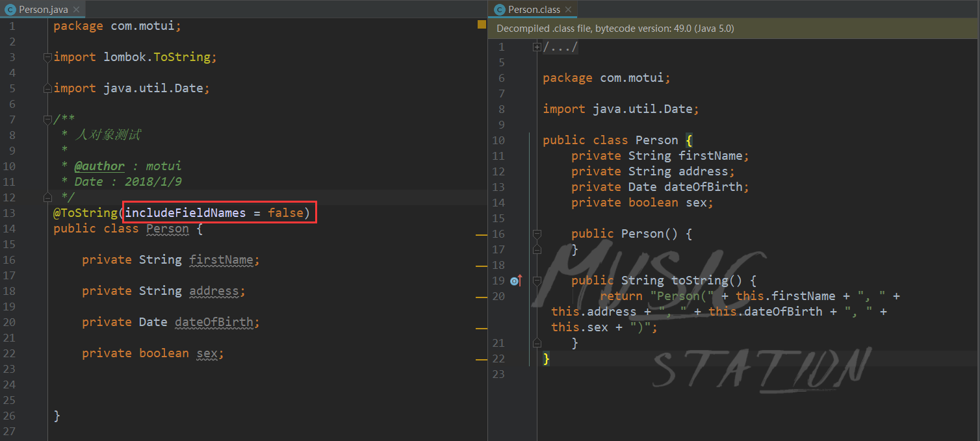Click fold end marker at line 17 in Person.class
The height and width of the screenshot is (441, 980).
[x=537, y=249]
